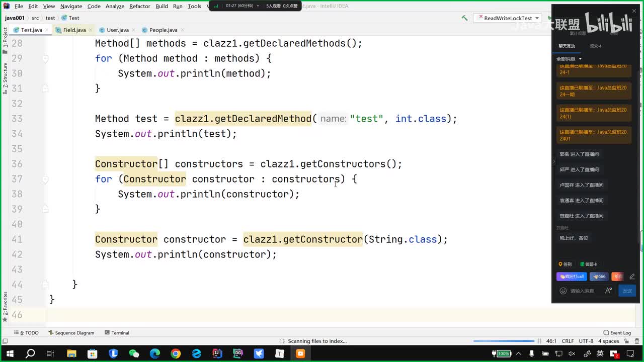The height and width of the screenshot is (362, 644).
Task: Click the edit pencil icon in chat panel
Action: [632, 277]
